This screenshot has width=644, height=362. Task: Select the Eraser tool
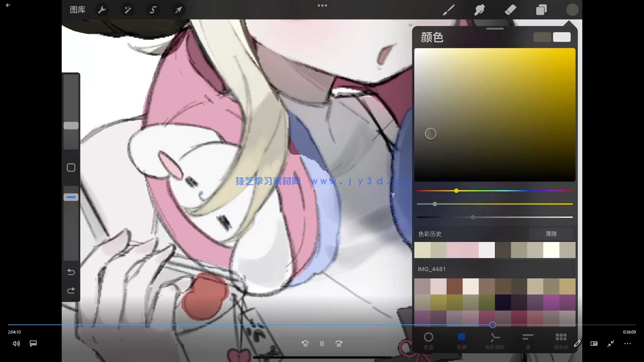pyautogui.click(x=510, y=10)
